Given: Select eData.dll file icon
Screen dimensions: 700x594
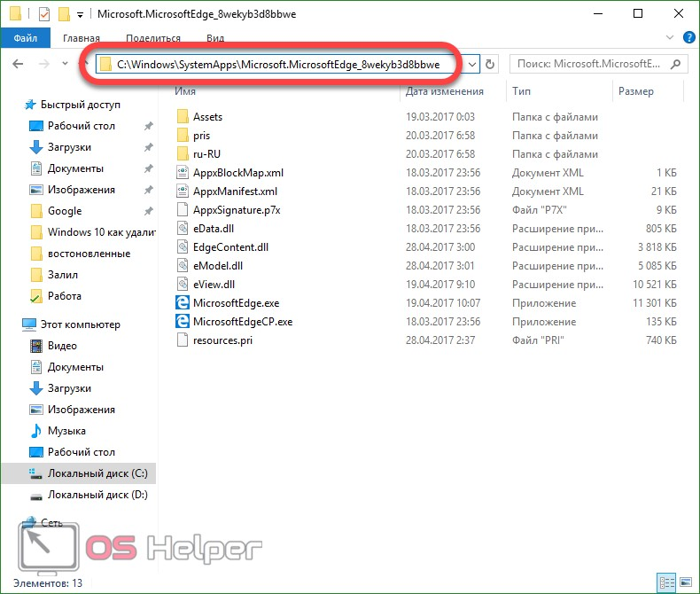Looking at the screenshot, I should [183, 228].
